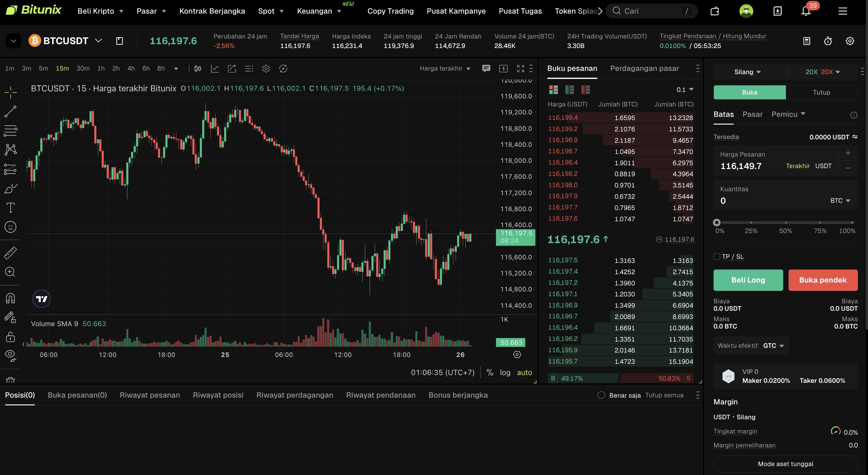This screenshot has width=868, height=475.
Task: Open the leverage 20X dropdown
Action: pyautogui.click(x=822, y=71)
